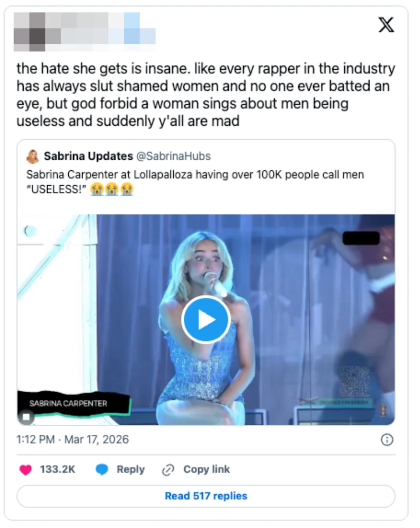This screenshot has width=420, height=528.
Task: Open Read 517 replies
Action: click(206, 496)
